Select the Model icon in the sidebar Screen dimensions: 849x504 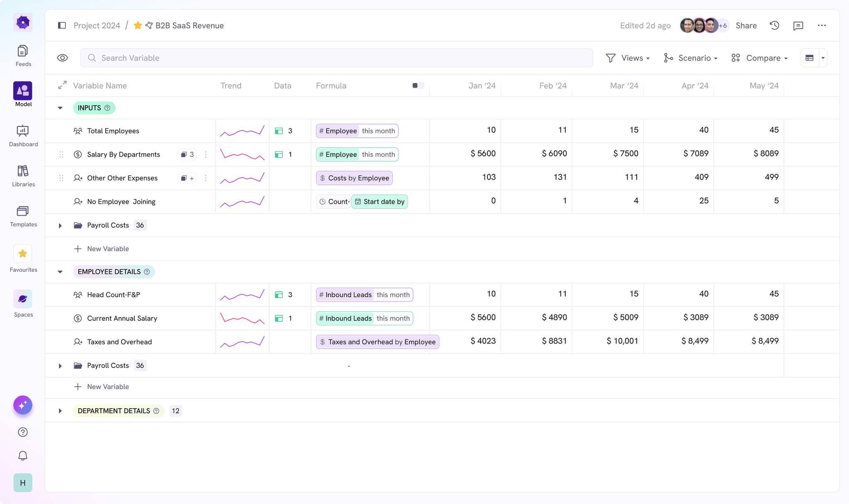(x=23, y=90)
